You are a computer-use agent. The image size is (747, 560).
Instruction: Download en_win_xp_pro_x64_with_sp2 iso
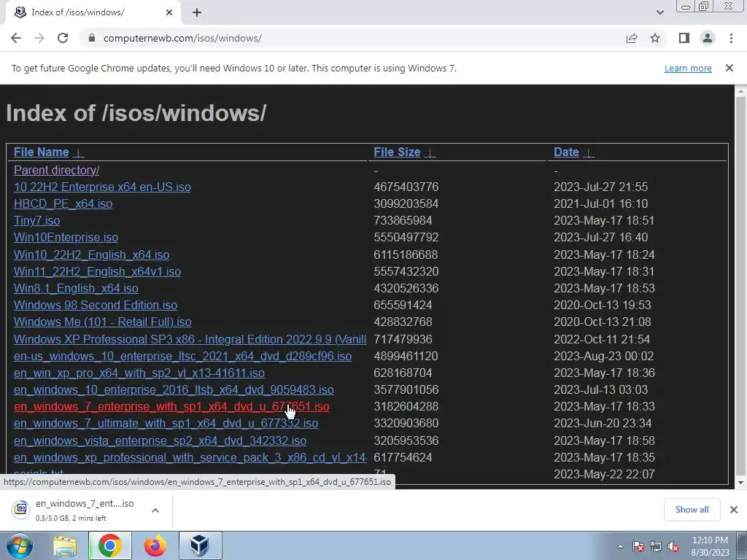pyautogui.click(x=139, y=373)
